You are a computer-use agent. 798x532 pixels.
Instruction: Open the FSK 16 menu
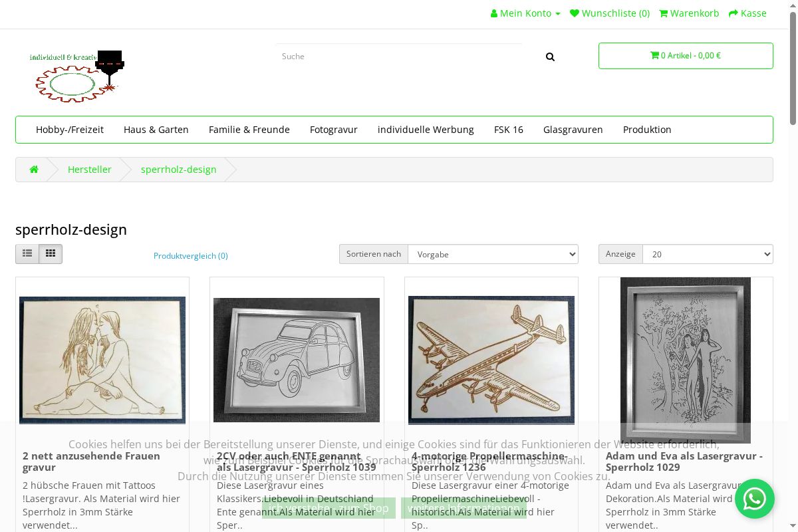(509, 130)
